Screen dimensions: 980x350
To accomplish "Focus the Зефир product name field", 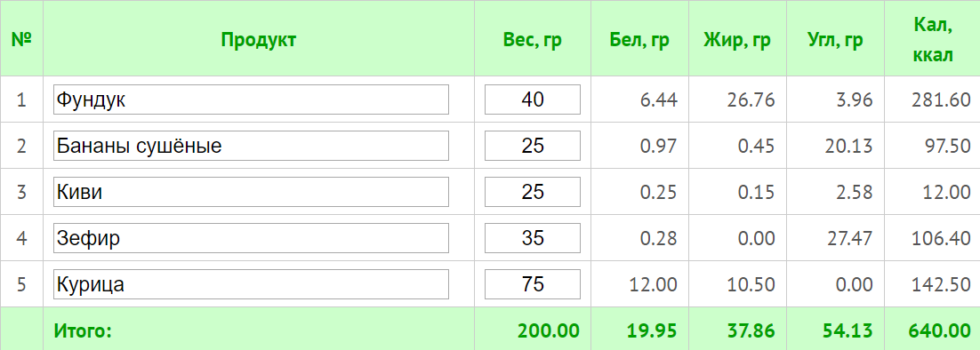I will point(252,238).
